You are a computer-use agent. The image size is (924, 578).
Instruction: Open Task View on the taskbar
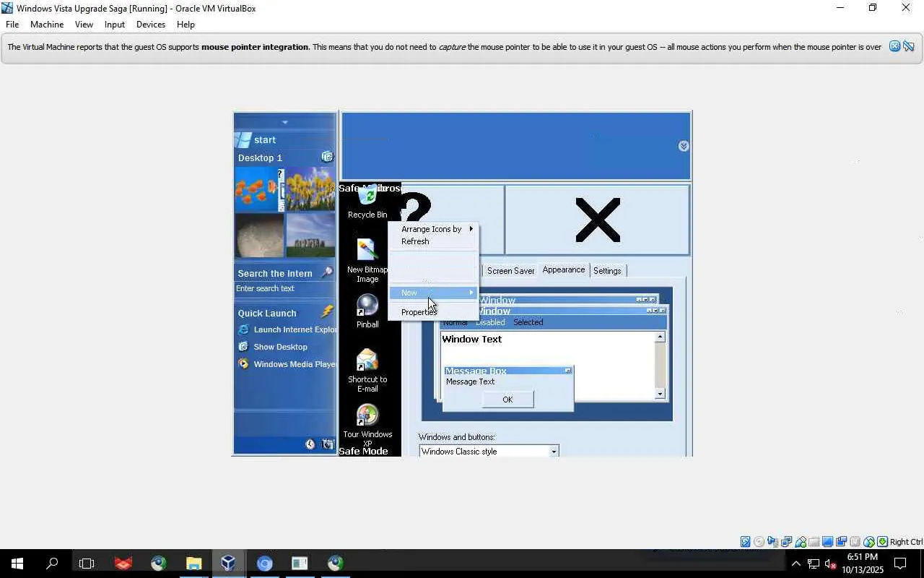87,564
